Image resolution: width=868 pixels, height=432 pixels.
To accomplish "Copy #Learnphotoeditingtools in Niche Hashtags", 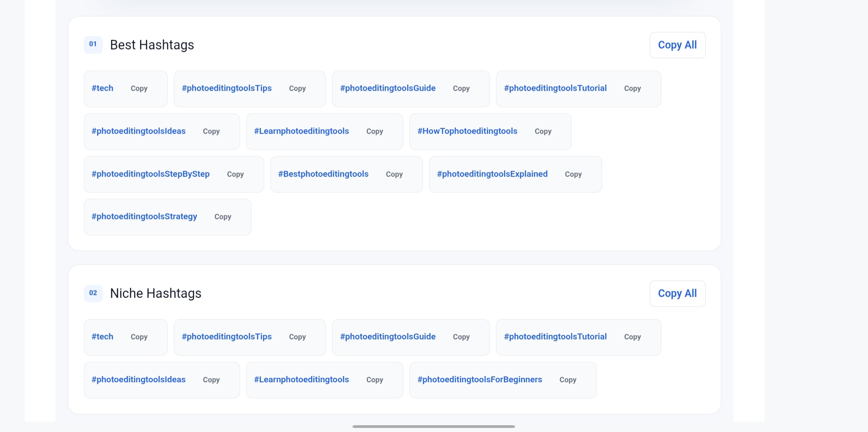I will click(x=375, y=380).
